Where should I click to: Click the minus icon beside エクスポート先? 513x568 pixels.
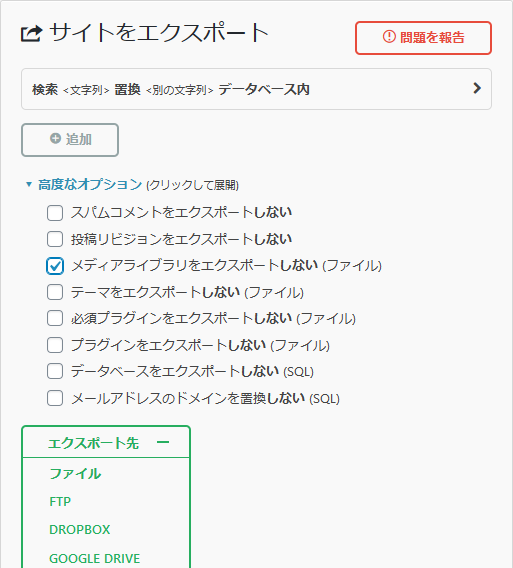163,442
